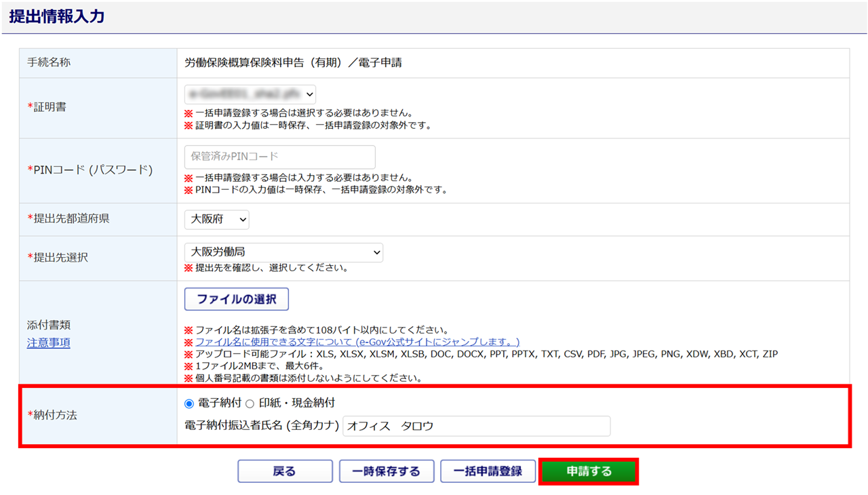Open the 注意事項 link under 添付書類
Viewport: 868px width, 495px height.
[x=48, y=343]
